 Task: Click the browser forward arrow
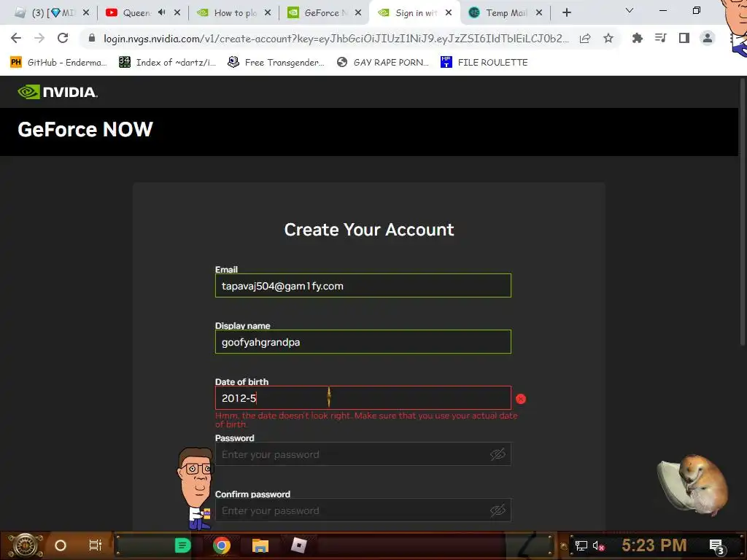coord(39,38)
